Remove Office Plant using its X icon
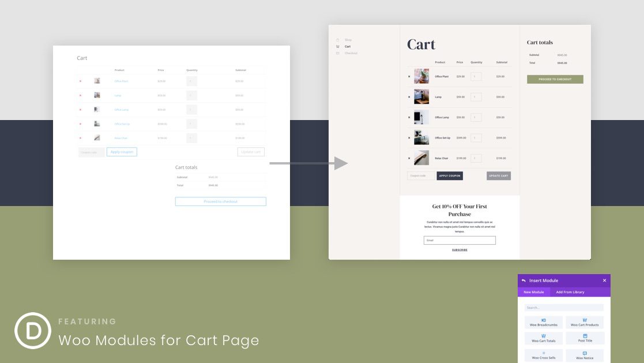Viewport: 644px width, 363px height. click(x=409, y=77)
